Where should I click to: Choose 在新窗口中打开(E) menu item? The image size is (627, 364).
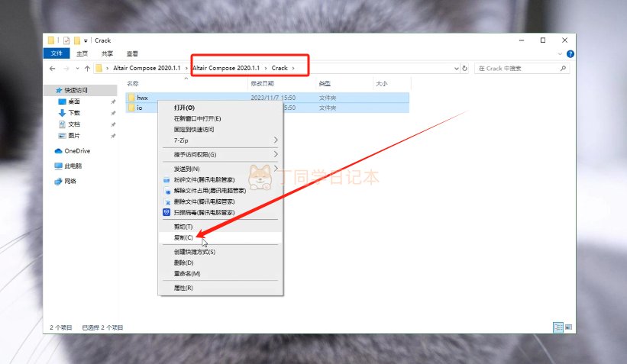221,119
